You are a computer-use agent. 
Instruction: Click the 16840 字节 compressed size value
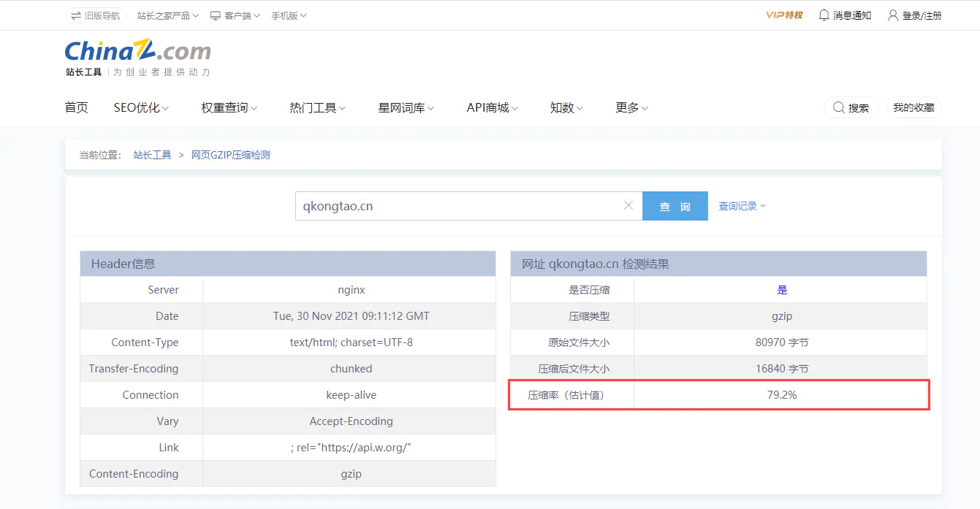[x=782, y=369]
